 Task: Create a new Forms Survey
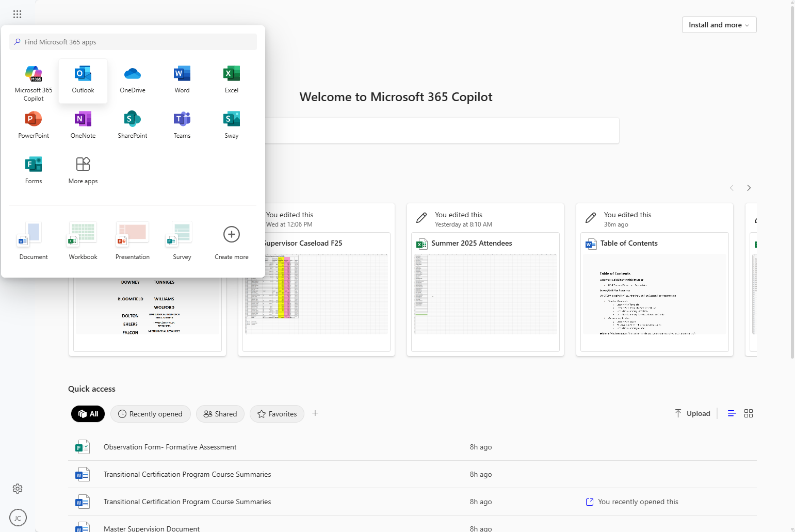click(182, 241)
